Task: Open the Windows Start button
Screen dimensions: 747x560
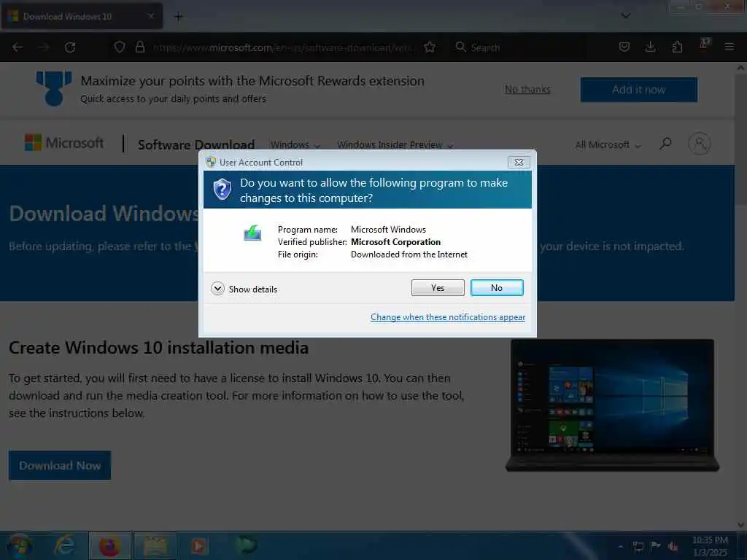Action: point(20,545)
